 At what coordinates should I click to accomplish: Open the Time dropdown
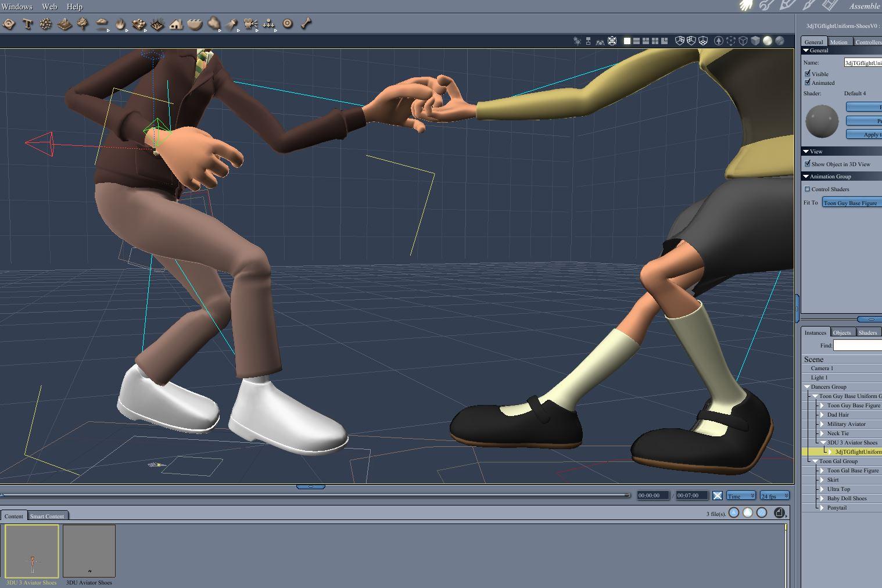click(x=741, y=496)
